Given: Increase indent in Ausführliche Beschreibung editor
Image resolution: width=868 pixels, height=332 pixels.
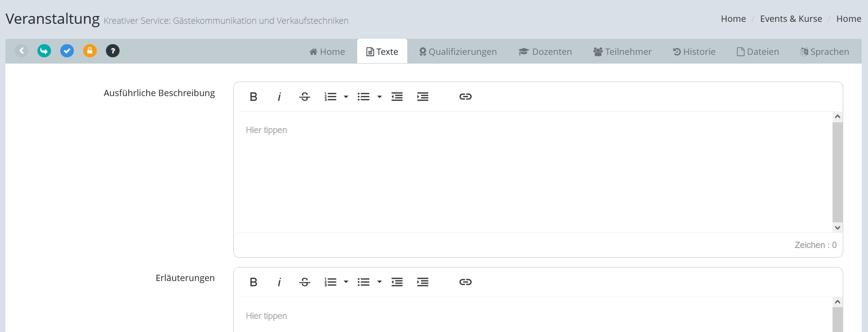Looking at the screenshot, I should pos(422,97).
